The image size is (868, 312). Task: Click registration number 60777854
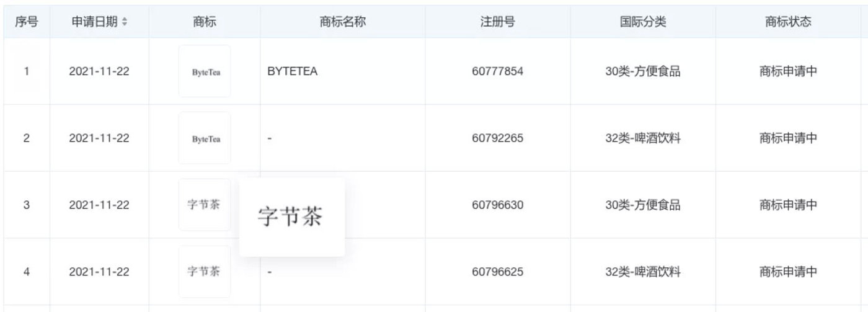tap(497, 71)
